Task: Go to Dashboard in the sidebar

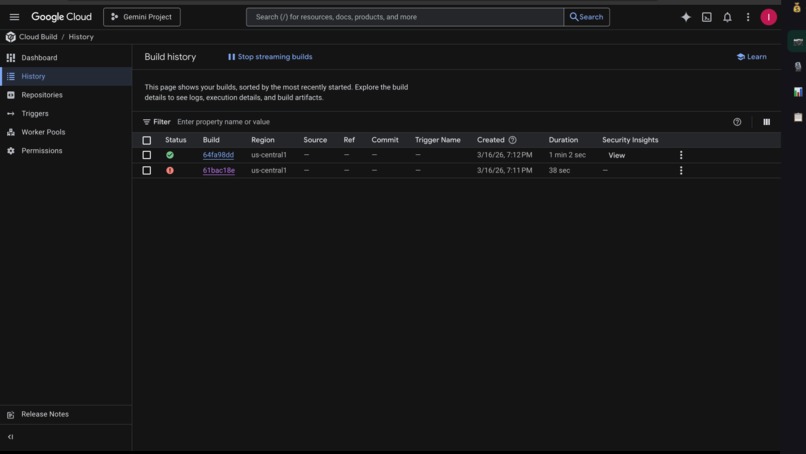Action: click(66, 58)
